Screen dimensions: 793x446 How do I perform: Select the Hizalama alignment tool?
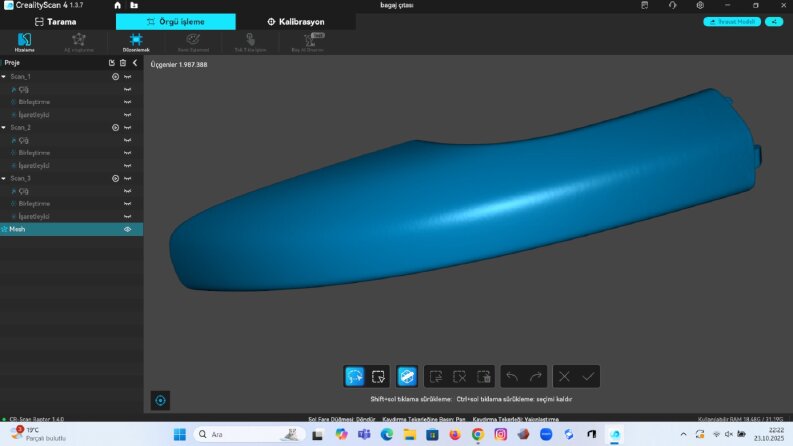24,42
